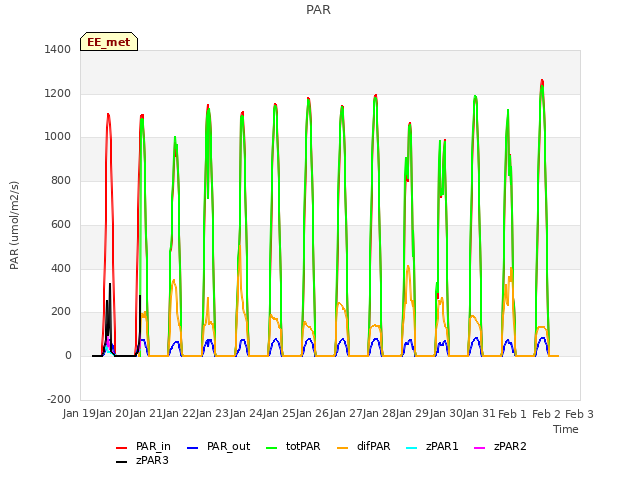Click the 1000 y-axis tick label
The height and width of the screenshot is (480, 640).
[x=58, y=137]
